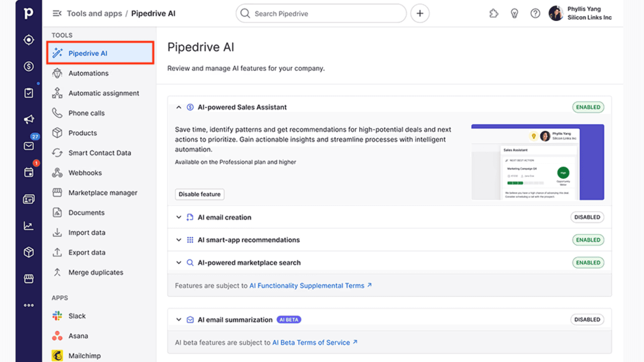644x362 pixels.
Task: Open the Projects clipboard icon in sidebar
Action: click(x=29, y=93)
